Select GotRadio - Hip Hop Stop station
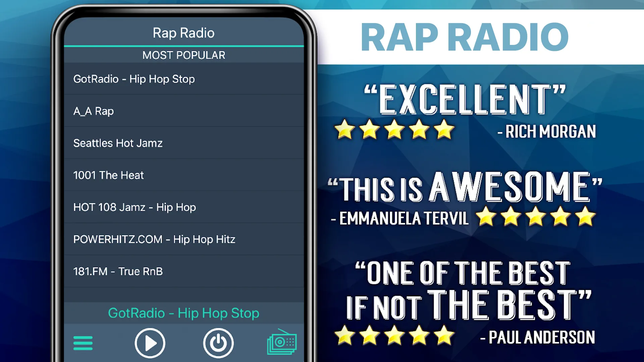Image resolution: width=644 pixels, height=362 pixels. pyautogui.click(x=183, y=79)
